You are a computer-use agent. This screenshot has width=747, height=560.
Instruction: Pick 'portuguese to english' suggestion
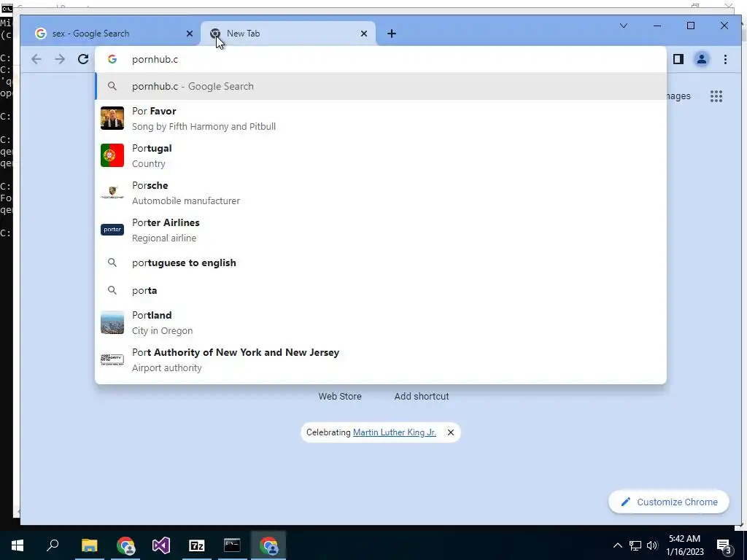(381, 262)
